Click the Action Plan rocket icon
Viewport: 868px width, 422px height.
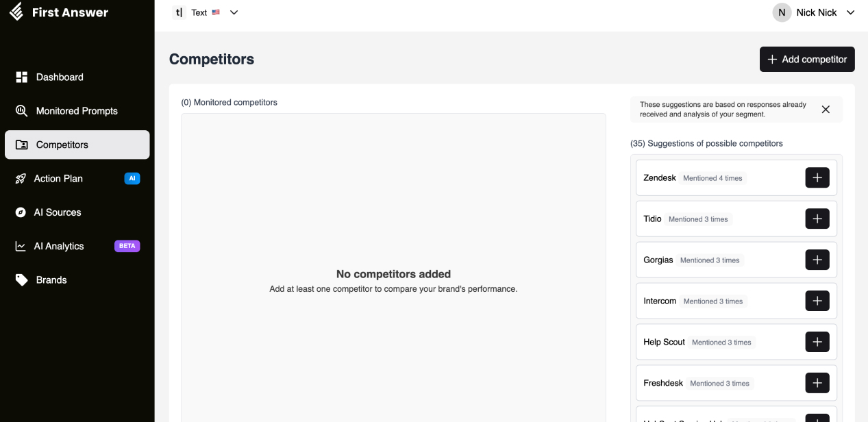pyautogui.click(x=21, y=179)
